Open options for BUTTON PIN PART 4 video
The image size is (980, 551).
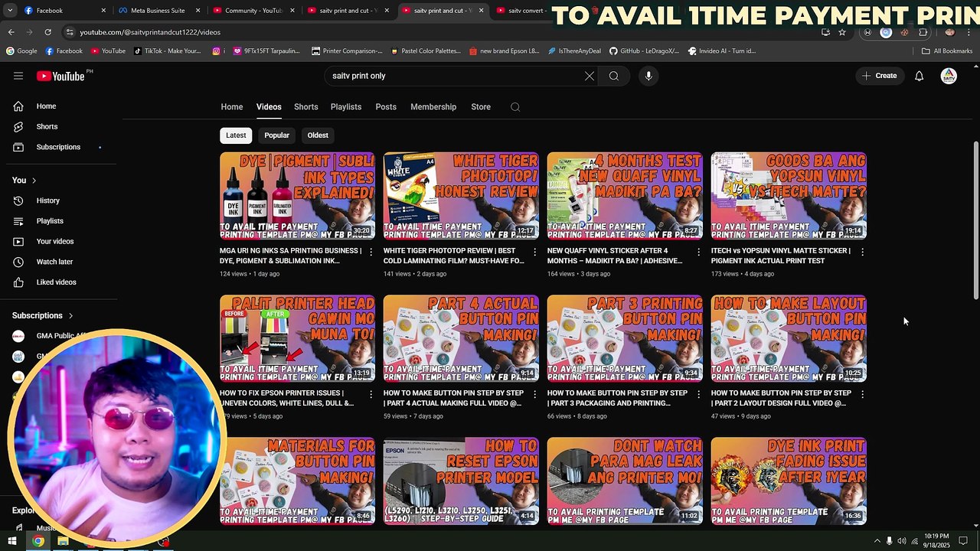pyautogui.click(x=534, y=394)
